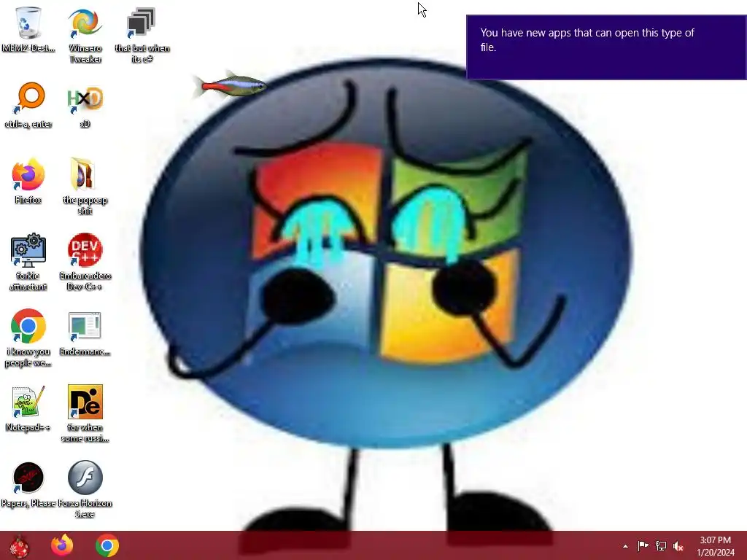Click the neon tetra fish on desktop
Screen dimensions: 747x560
coord(230,86)
